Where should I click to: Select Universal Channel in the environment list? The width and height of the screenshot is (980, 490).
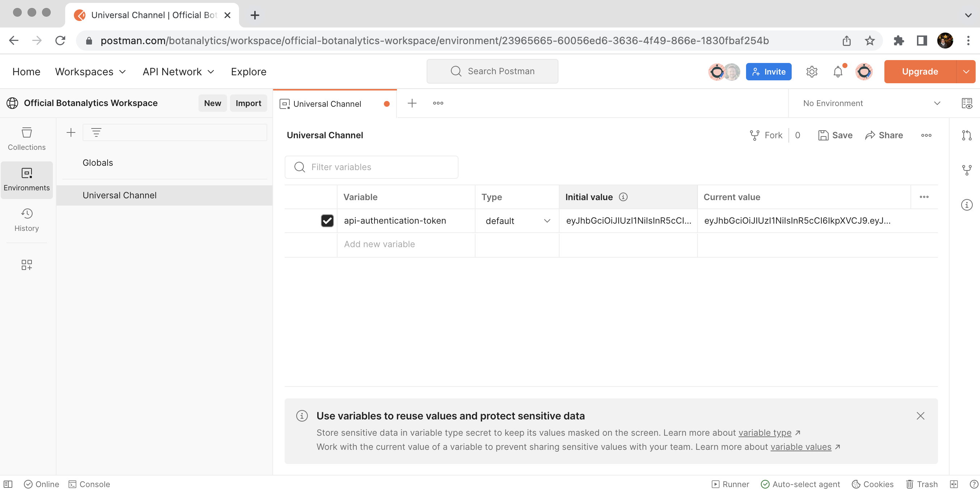[x=164, y=195]
